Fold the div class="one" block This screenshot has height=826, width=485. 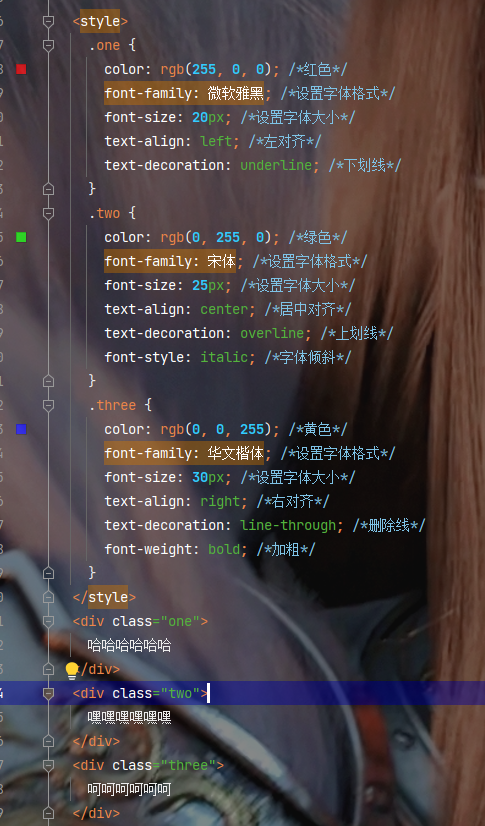coord(48,621)
